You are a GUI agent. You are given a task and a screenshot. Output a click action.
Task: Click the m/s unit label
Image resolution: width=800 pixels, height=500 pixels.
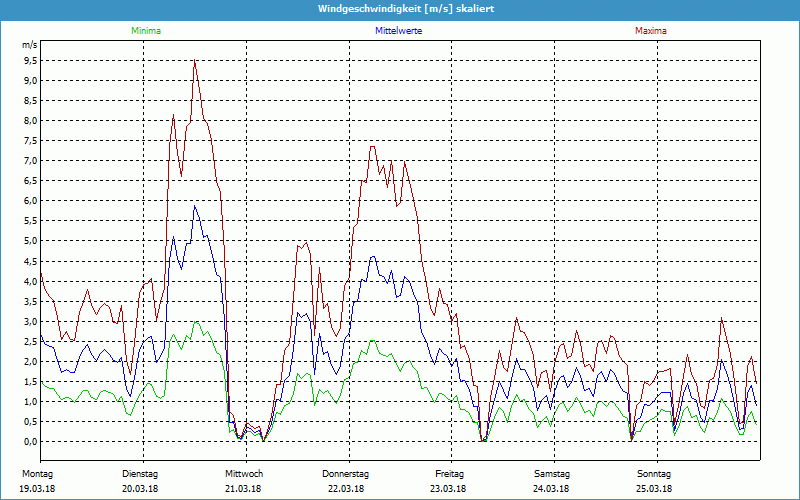tap(30, 45)
